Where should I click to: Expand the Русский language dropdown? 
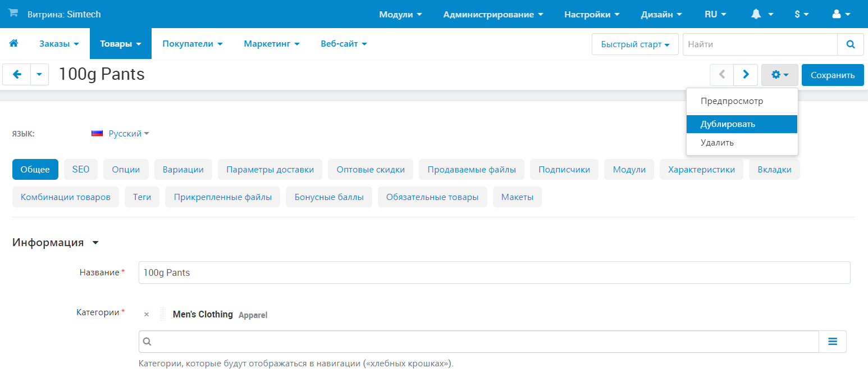[129, 134]
